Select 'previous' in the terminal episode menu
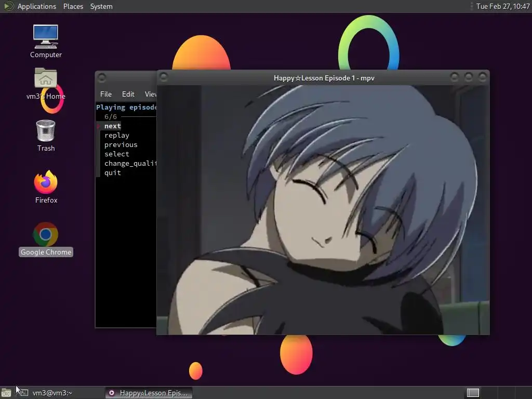Screen dimensions: 532x399 [121, 144]
